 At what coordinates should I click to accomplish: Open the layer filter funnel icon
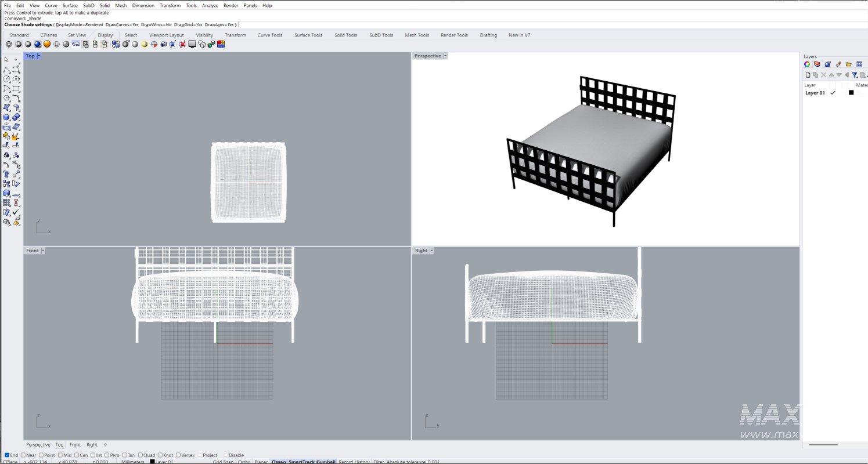coord(855,75)
